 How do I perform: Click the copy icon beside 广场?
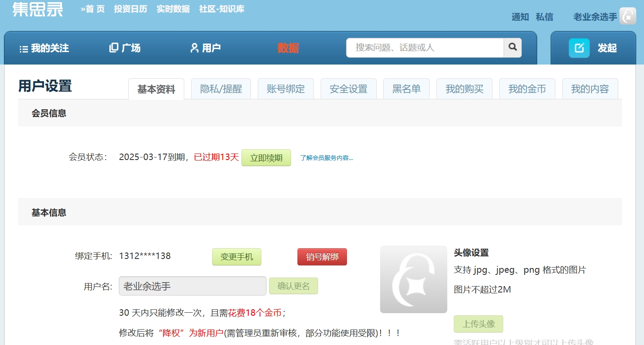pos(114,48)
